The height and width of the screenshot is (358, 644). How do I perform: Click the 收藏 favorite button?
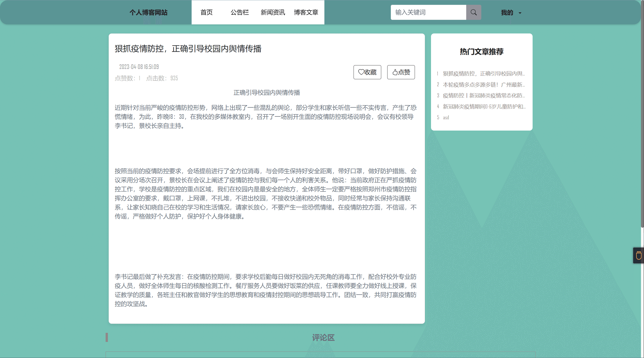[367, 72]
